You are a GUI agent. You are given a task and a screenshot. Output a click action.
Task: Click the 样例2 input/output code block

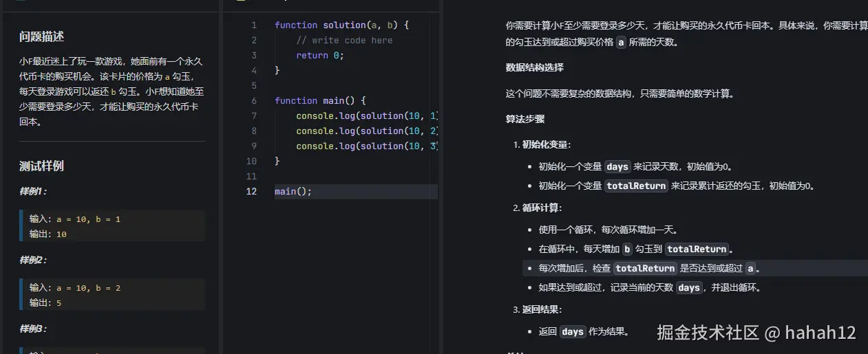click(x=112, y=295)
